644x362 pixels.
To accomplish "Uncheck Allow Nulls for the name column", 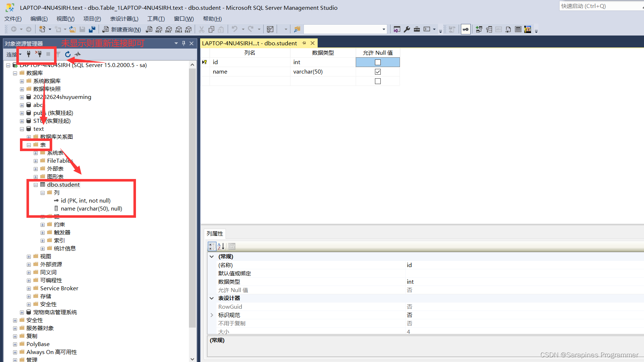I will pyautogui.click(x=378, y=72).
